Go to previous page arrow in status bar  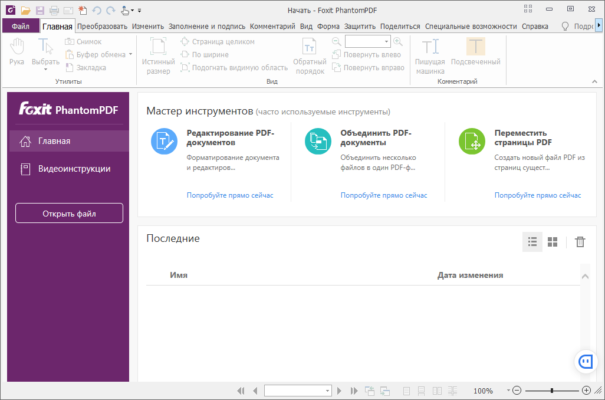pos(255,391)
